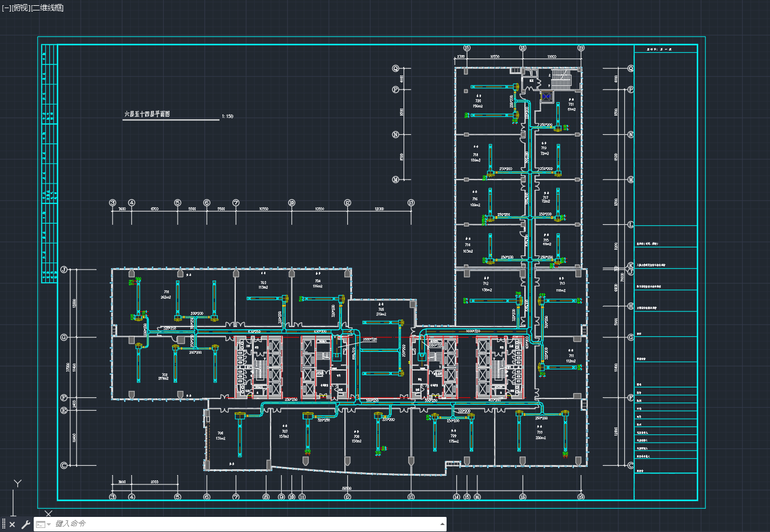
Task: Click the command prompt icon
Action: point(41,524)
